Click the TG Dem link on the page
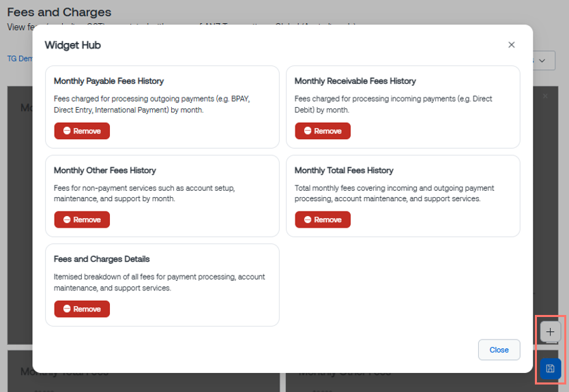Viewport: 569px width, 392px height. point(20,59)
